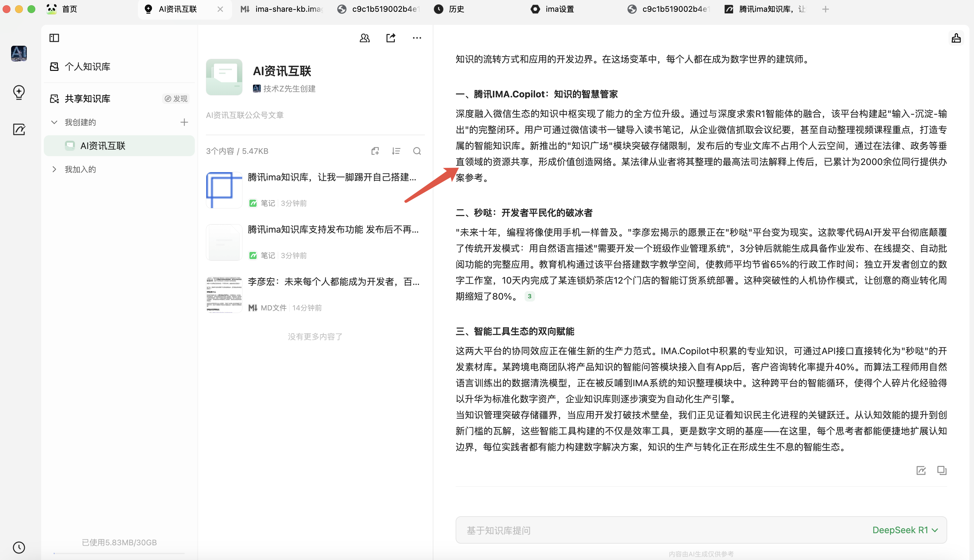Close the AI资讯互联 tab
Screen dimensions: 974x560
[220, 9]
